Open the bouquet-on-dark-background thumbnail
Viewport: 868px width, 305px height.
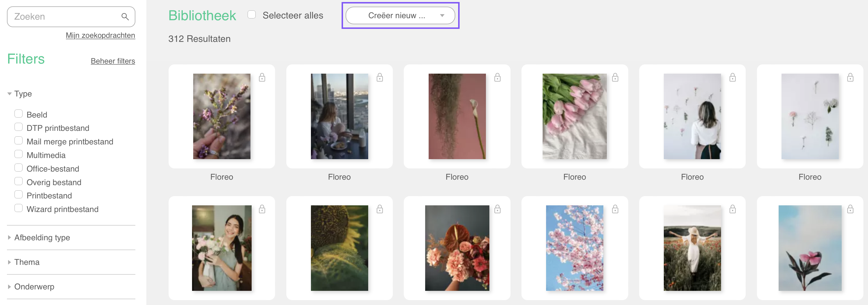click(457, 248)
